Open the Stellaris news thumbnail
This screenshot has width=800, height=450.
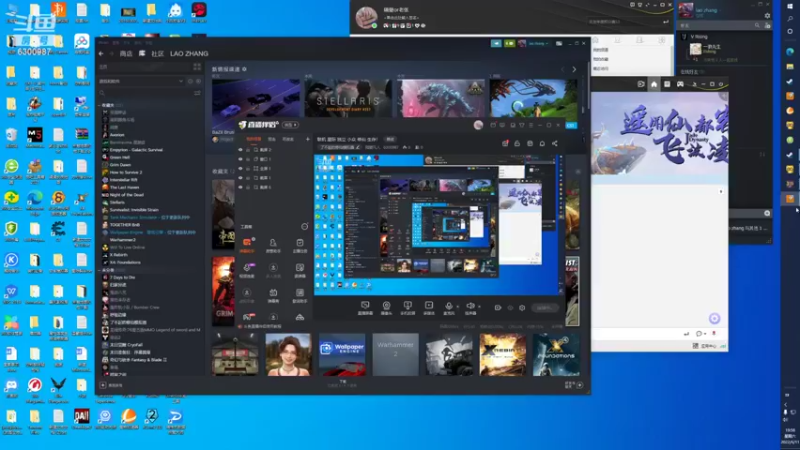click(x=348, y=100)
